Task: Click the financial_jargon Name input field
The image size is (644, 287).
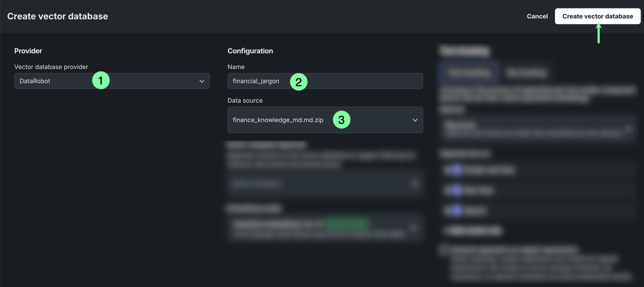Action: pyautogui.click(x=325, y=81)
